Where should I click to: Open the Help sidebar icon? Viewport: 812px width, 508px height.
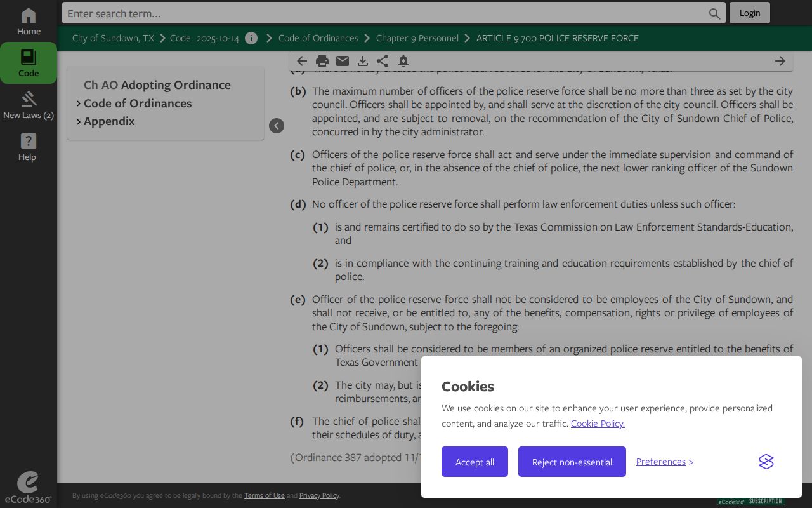coord(29,147)
